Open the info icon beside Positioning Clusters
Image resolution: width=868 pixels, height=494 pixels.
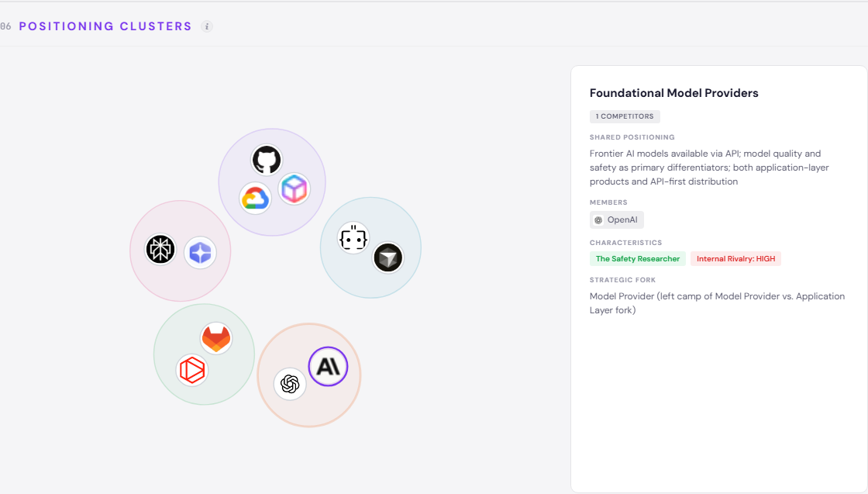tap(207, 26)
